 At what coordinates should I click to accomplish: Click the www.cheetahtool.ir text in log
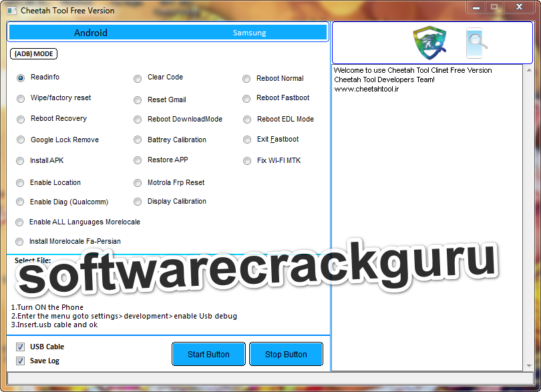coord(367,89)
